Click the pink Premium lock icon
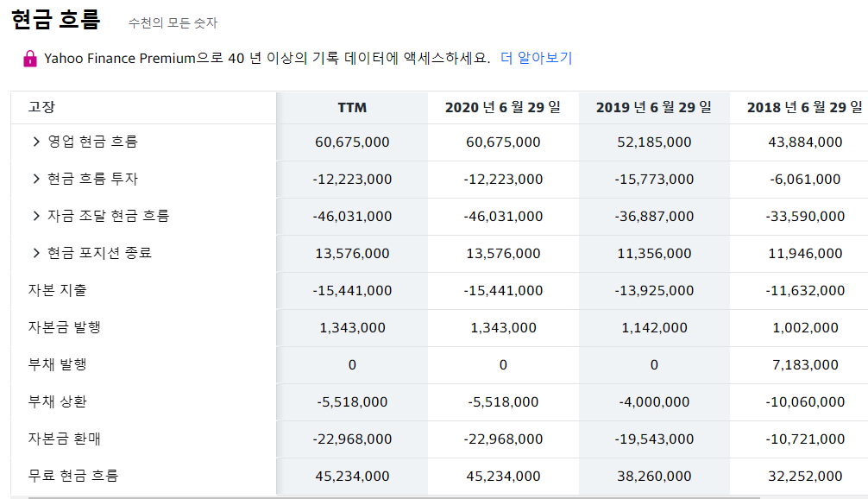 [x=30, y=59]
